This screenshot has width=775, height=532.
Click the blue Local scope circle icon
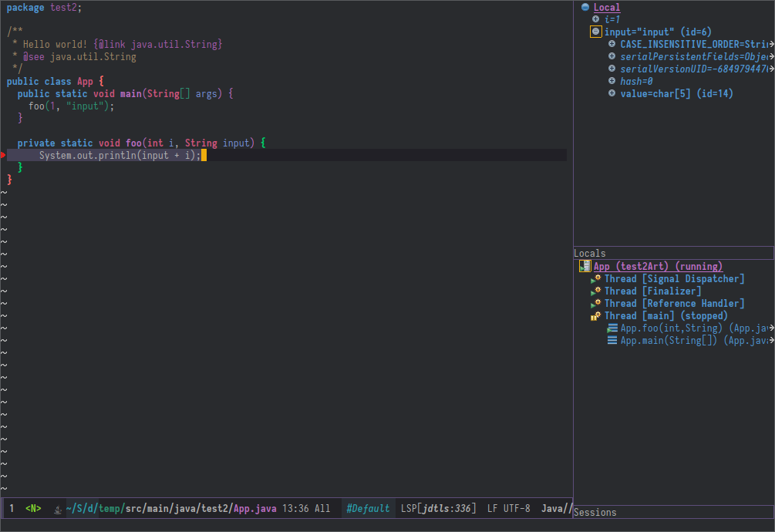pos(585,8)
